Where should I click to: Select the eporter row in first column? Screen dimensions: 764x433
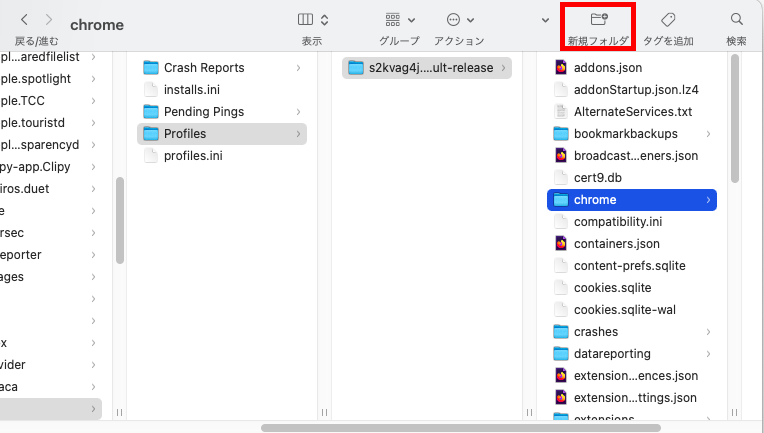click(51, 255)
